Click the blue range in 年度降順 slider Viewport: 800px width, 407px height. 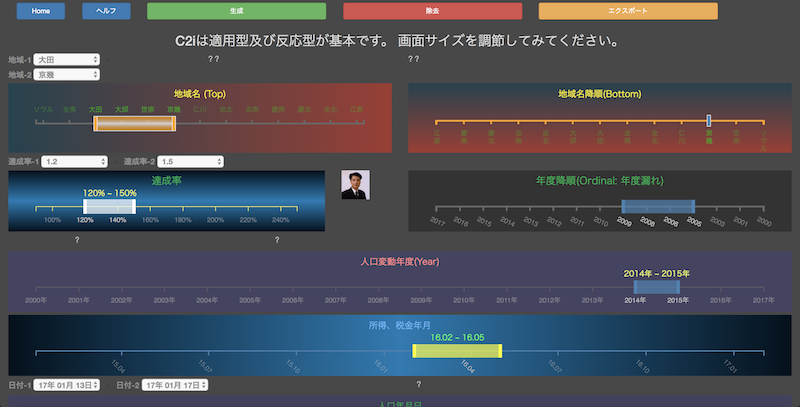click(x=657, y=207)
